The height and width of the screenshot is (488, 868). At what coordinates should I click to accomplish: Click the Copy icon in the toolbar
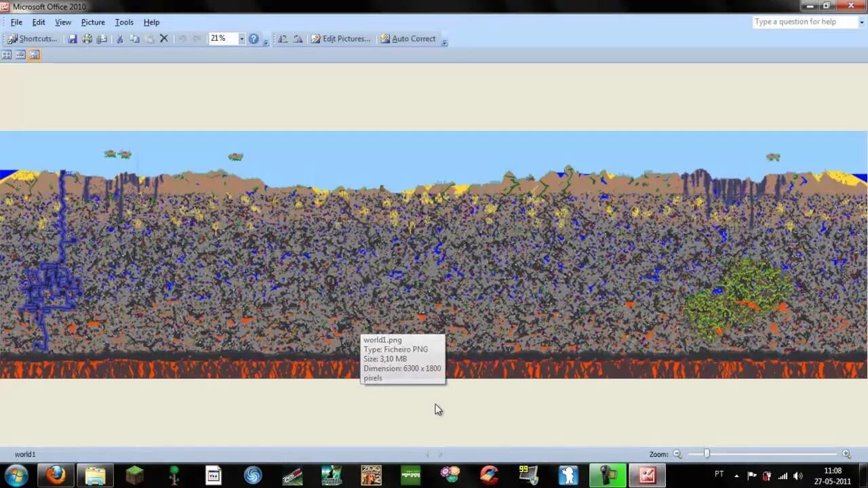(134, 39)
